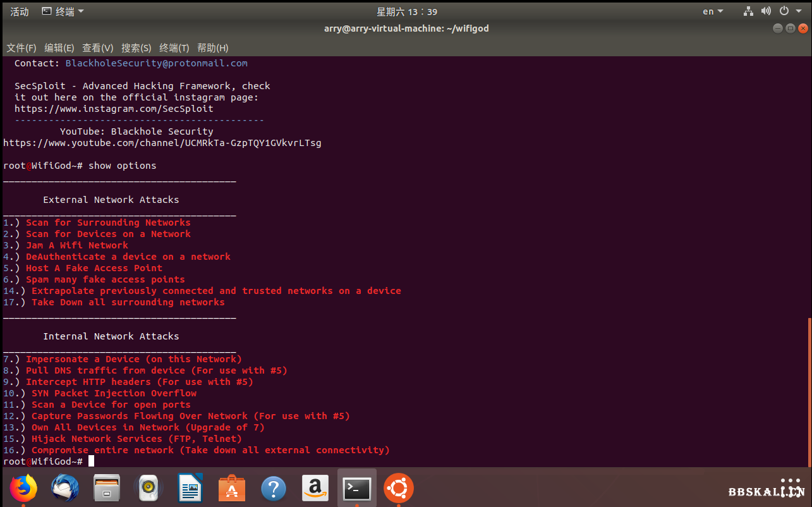Click the volume icon in top bar
Viewport: 812px width, 507px height.
[766, 11]
